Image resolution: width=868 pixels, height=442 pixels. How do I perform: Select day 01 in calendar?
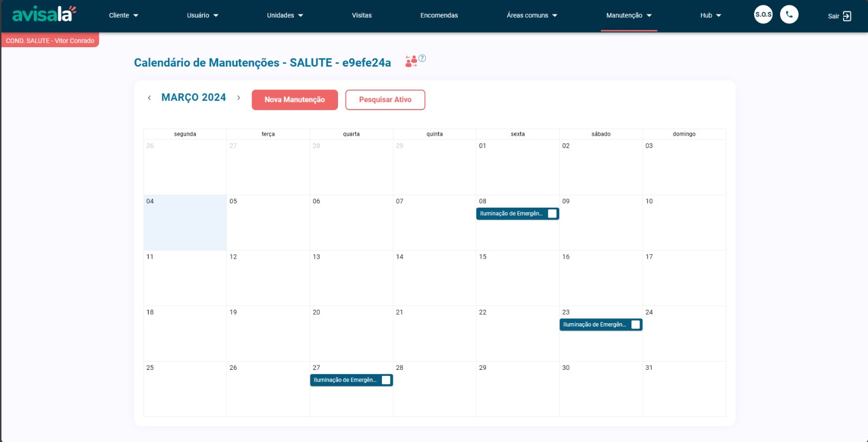click(518, 167)
